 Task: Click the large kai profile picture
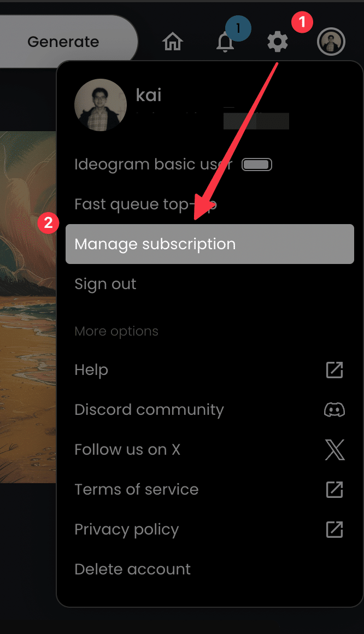pyautogui.click(x=101, y=105)
